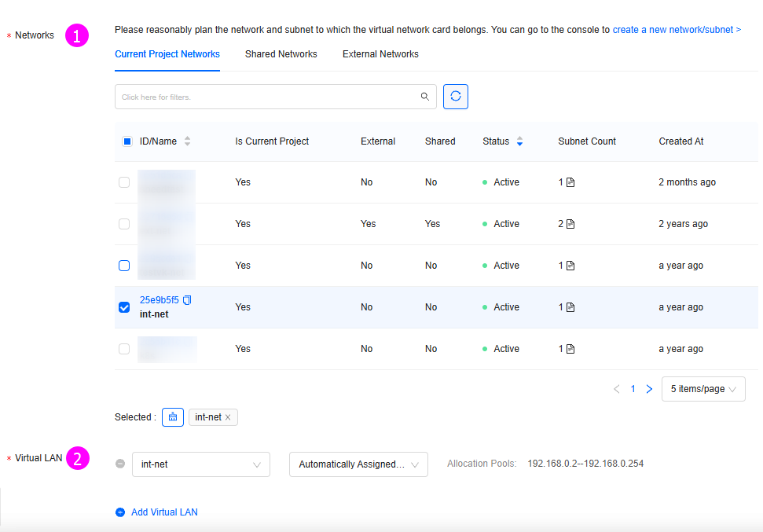Click the Created At column header

pyautogui.click(x=681, y=141)
